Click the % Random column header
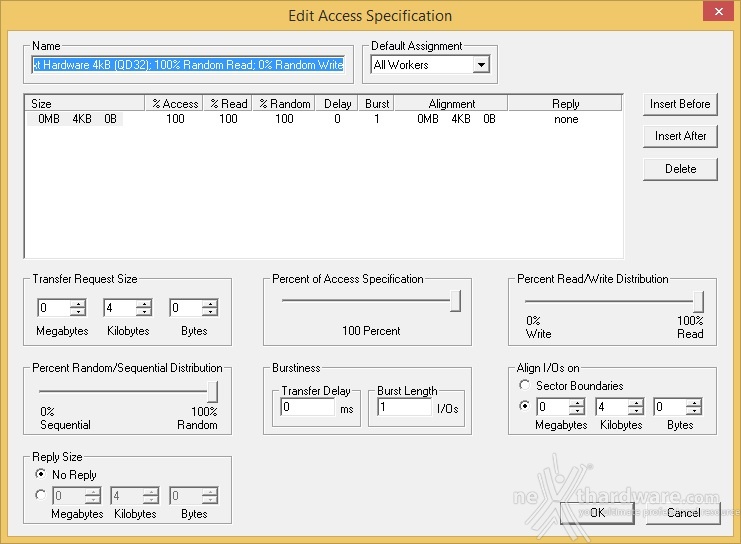Image resolution: width=741 pixels, height=544 pixels. click(284, 104)
